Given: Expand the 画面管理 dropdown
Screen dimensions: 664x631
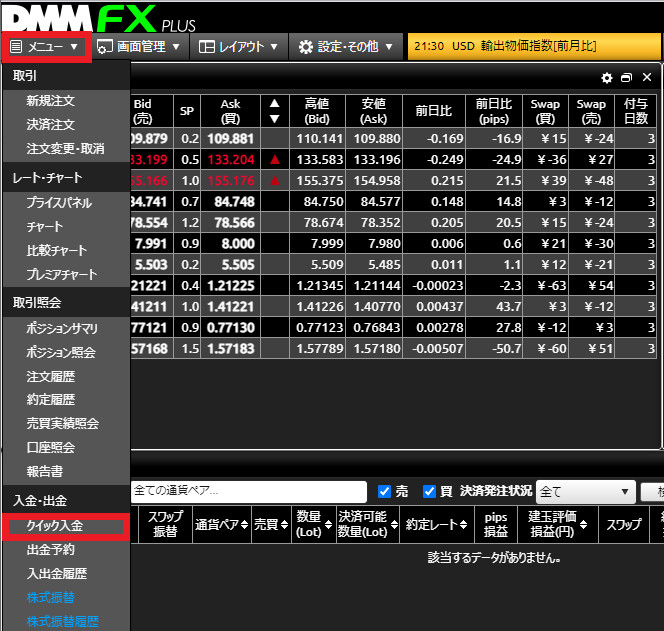Looking at the screenshot, I should (140, 46).
